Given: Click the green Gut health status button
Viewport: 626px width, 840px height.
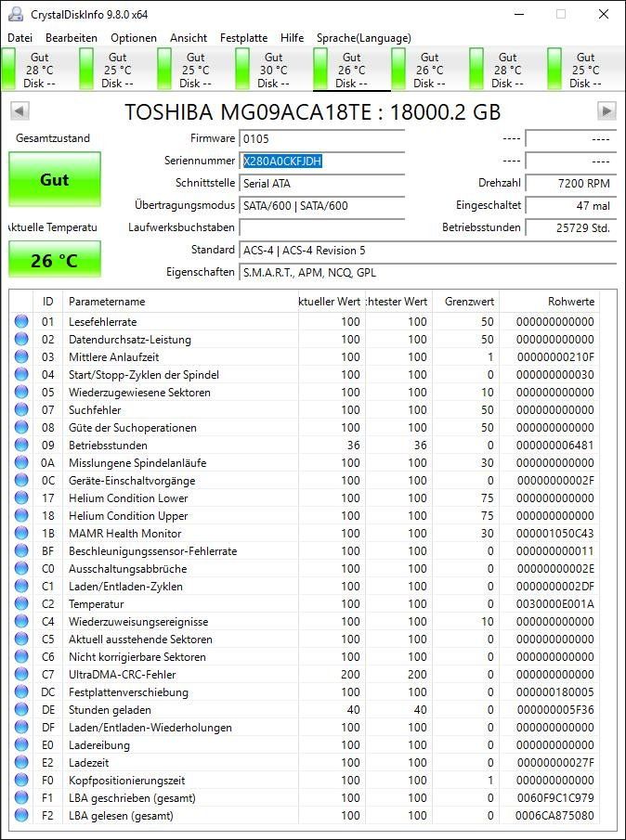Looking at the screenshot, I should [x=55, y=179].
